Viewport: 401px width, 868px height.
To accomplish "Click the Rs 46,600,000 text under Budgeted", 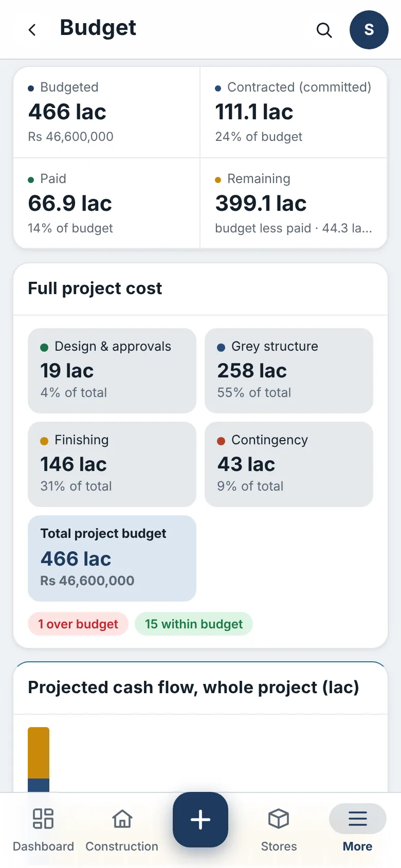I will point(71,137).
